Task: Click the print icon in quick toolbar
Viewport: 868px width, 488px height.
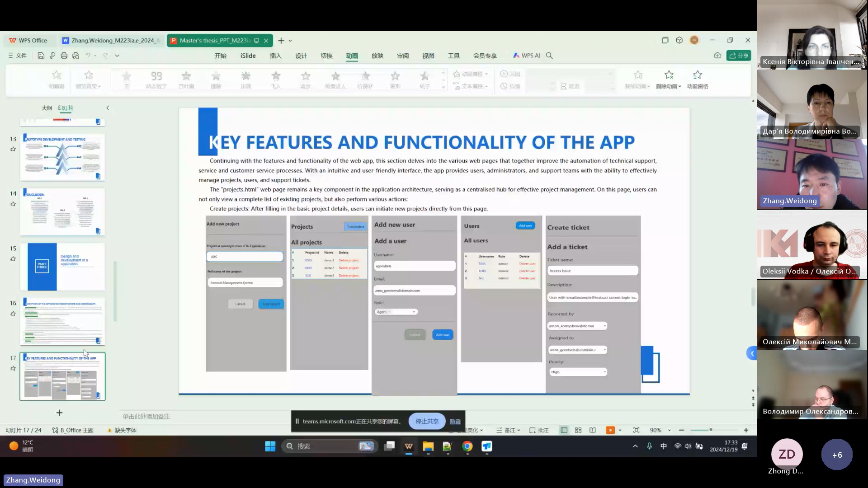Action: 64,56
